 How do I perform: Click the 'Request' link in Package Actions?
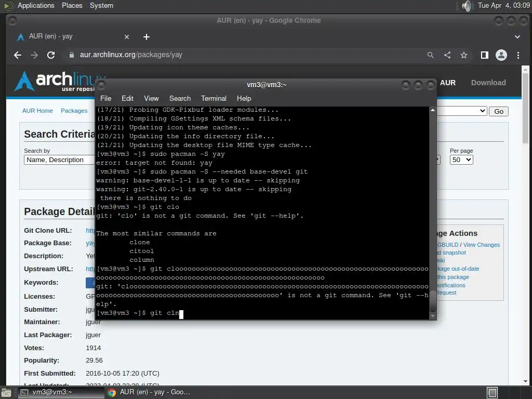point(446,293)
